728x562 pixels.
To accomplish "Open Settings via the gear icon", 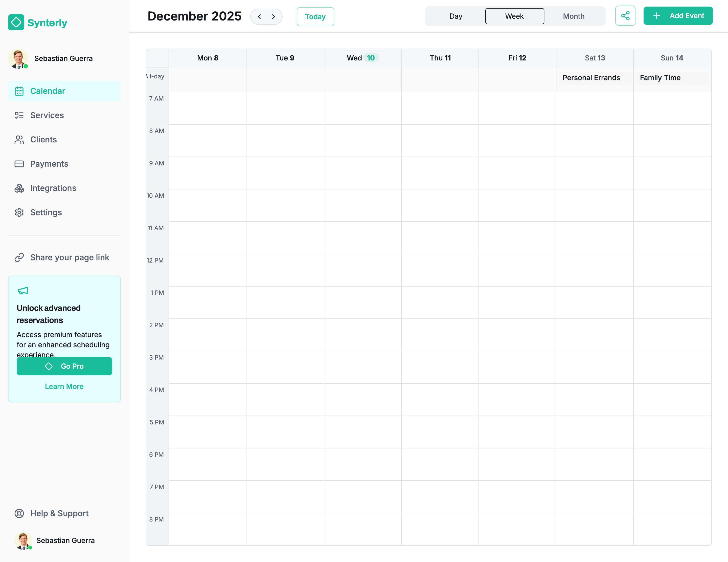I will (19, 212).
